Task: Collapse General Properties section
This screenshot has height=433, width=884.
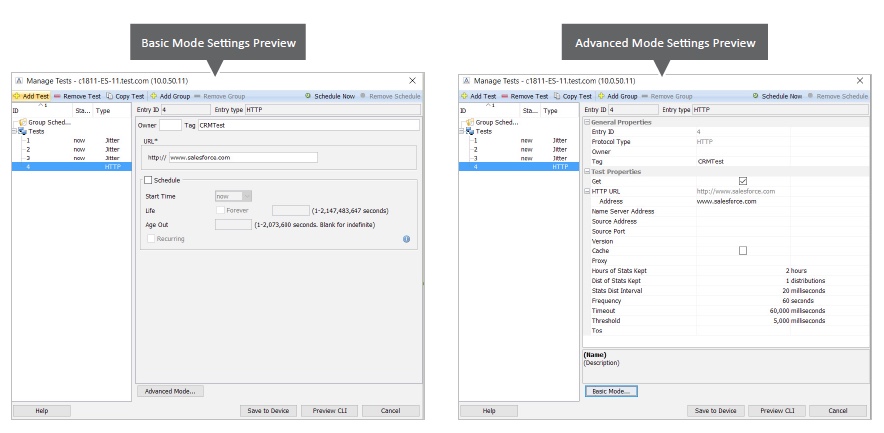Action: [587, 122]
